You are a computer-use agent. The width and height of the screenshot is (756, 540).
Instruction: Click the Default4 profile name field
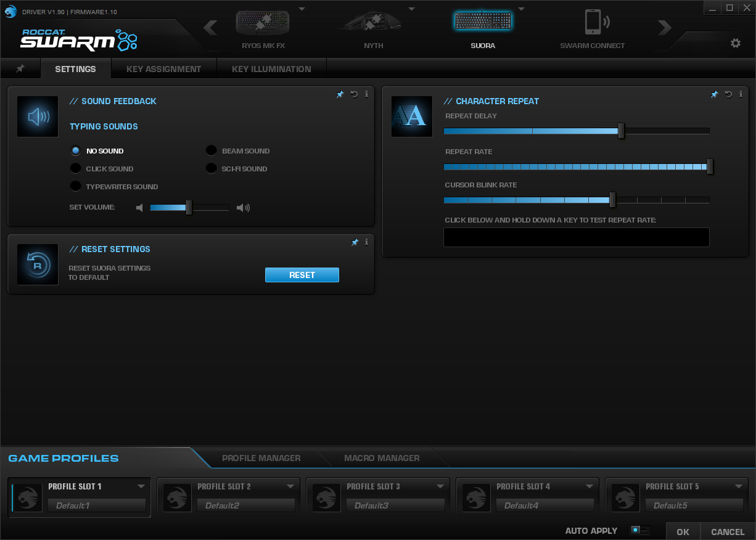pos(546,505)
